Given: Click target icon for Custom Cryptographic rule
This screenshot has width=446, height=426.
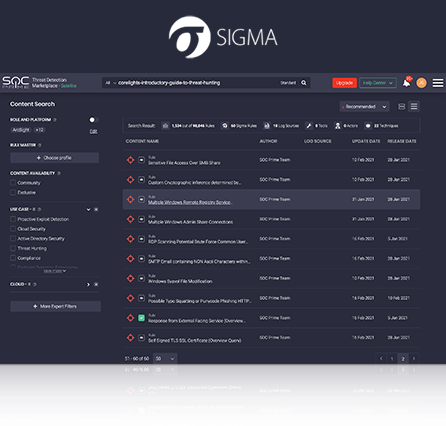Looking at the screenshot, I should coord(130,180).
